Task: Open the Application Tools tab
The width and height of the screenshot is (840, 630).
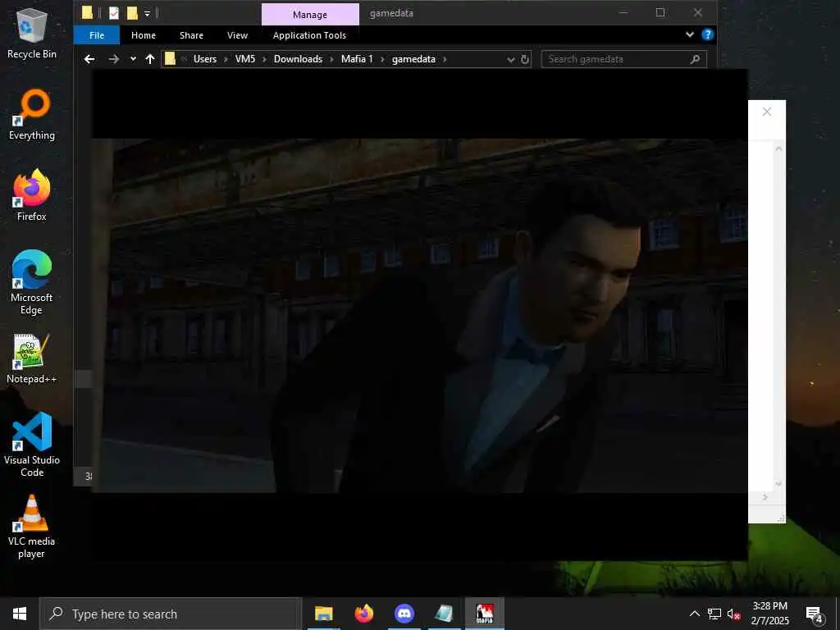Action: (309, 34)
